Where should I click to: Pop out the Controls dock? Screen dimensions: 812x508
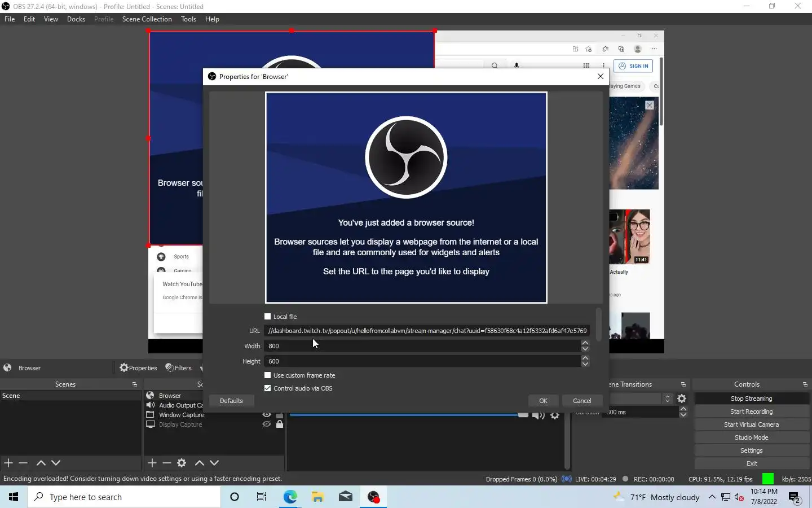(x=805, y=384)
